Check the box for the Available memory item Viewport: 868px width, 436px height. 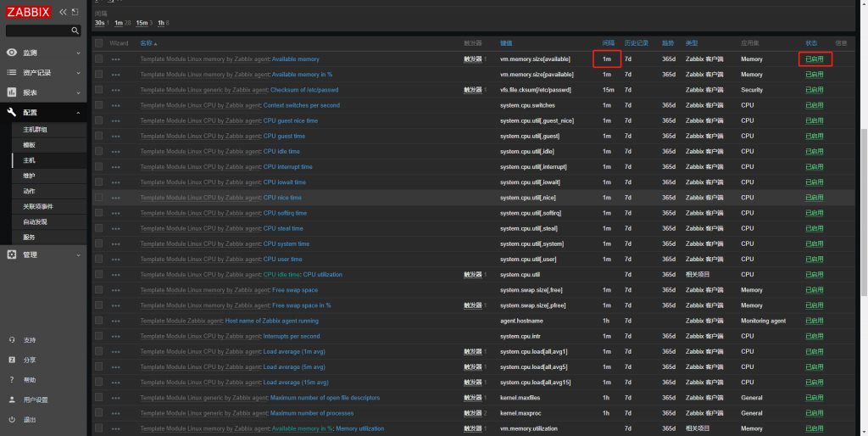click(98, 59)
